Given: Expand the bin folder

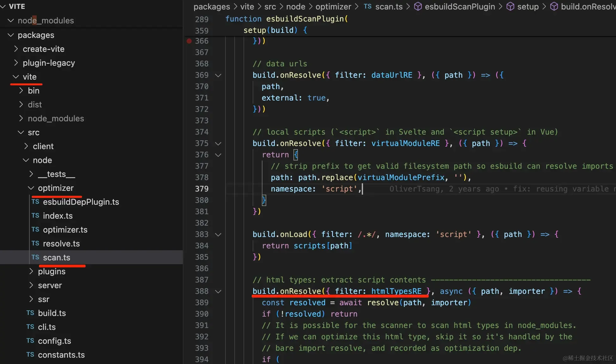Looking at the screenshot, I should pos(21,90).
